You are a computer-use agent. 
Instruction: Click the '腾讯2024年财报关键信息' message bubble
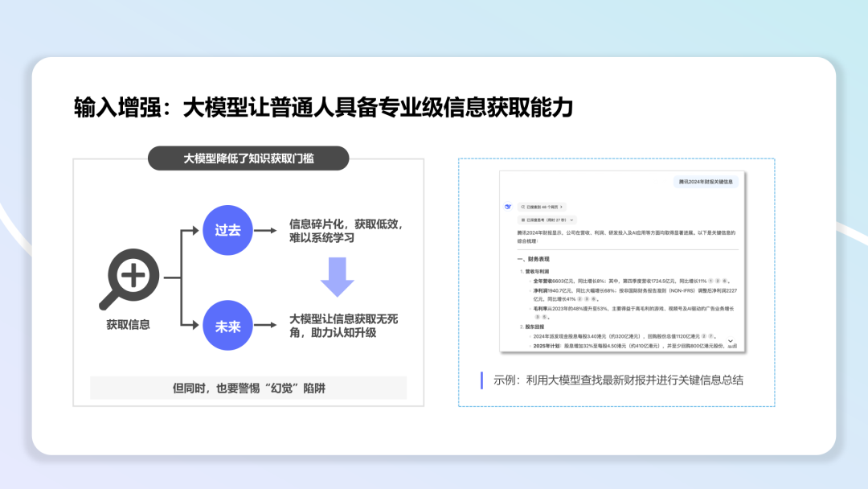click(706, 182)
